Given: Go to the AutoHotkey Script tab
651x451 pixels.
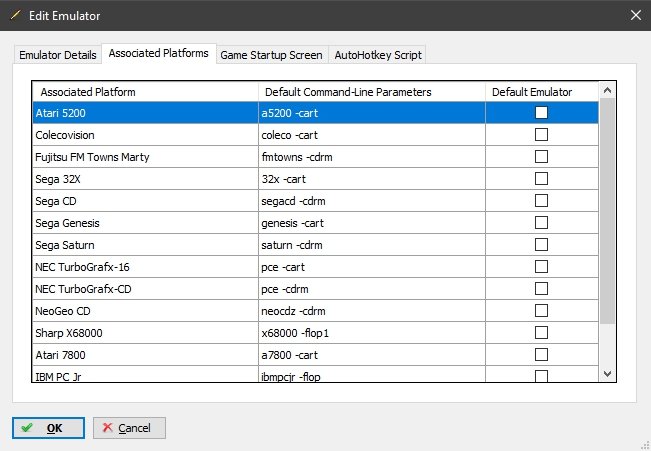Looking at the screenshot, I should click(x=378, y=55).
